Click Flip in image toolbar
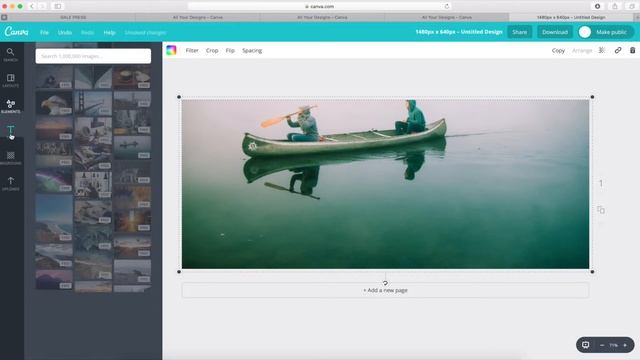The width and height of the screenshot is (640, 360). point(230,51)
